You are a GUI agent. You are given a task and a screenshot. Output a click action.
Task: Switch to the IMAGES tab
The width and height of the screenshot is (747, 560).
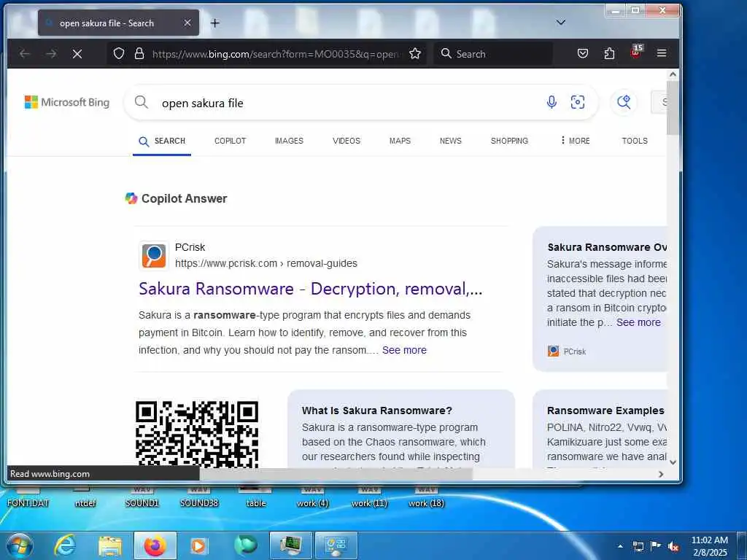(289, 141)
